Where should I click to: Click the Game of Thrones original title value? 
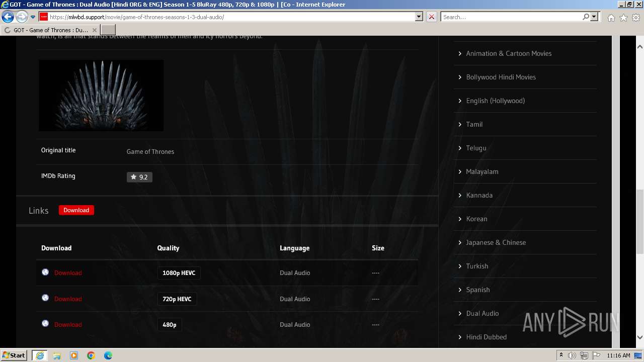(x=150, y=151)
